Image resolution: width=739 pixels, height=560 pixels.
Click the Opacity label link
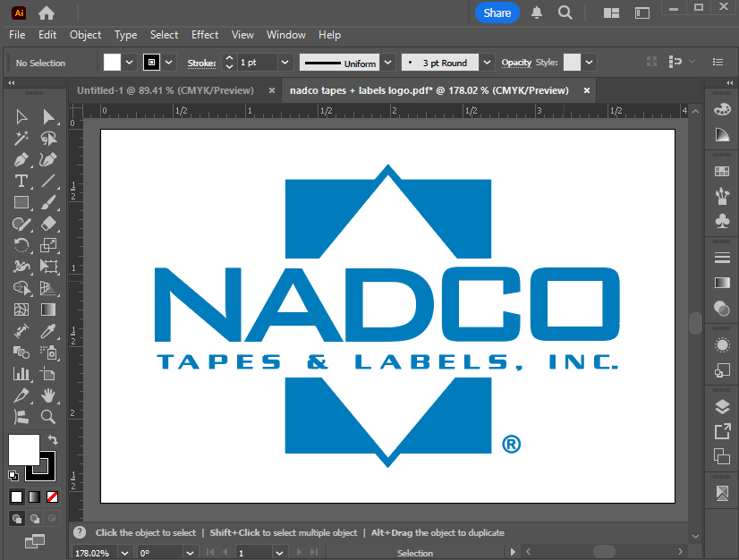(x=516, y=63)
